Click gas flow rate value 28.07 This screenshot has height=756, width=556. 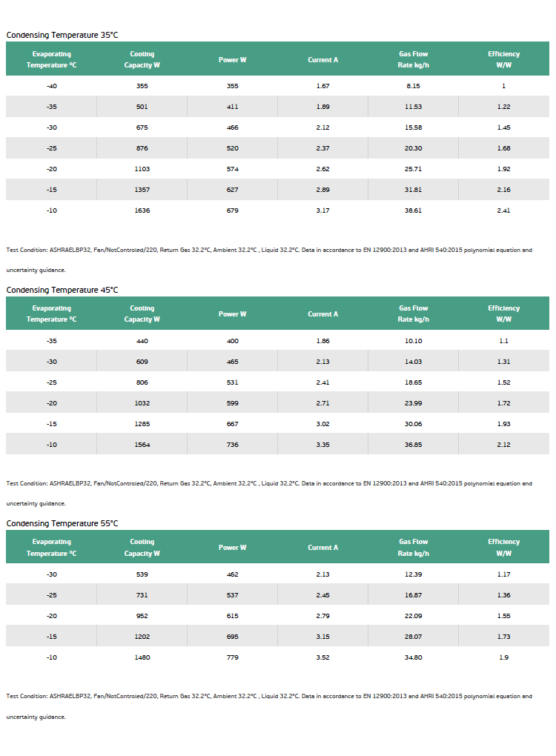tap(413, 637)
